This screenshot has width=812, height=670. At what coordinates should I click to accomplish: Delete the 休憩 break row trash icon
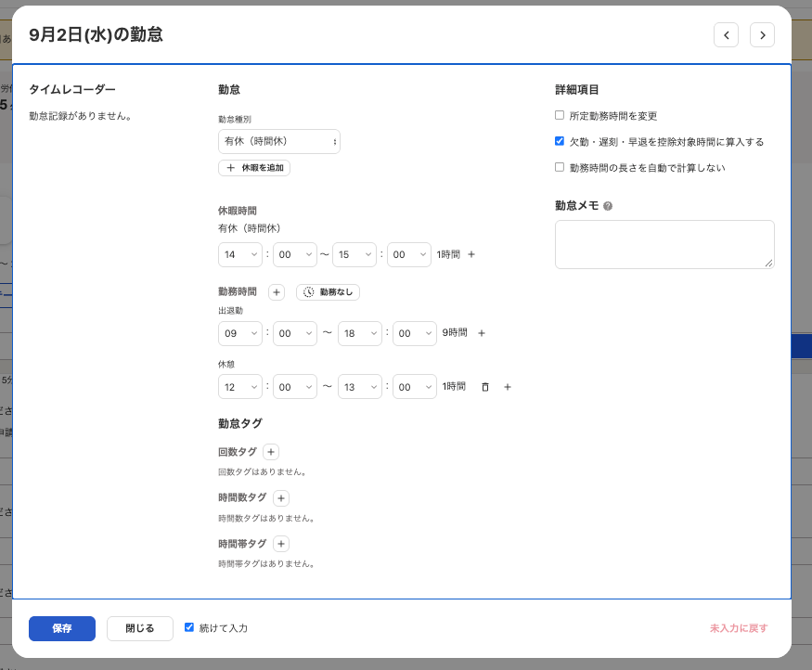coord(485,387)
